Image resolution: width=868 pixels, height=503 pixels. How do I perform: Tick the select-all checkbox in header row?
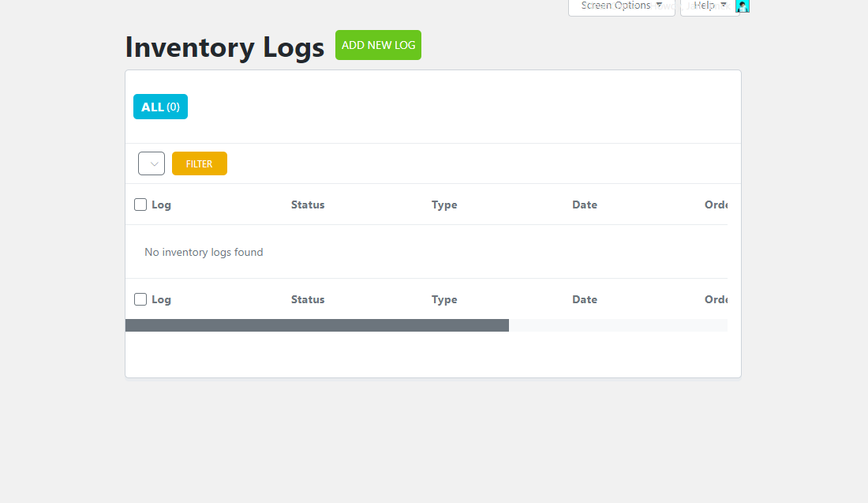140,205
